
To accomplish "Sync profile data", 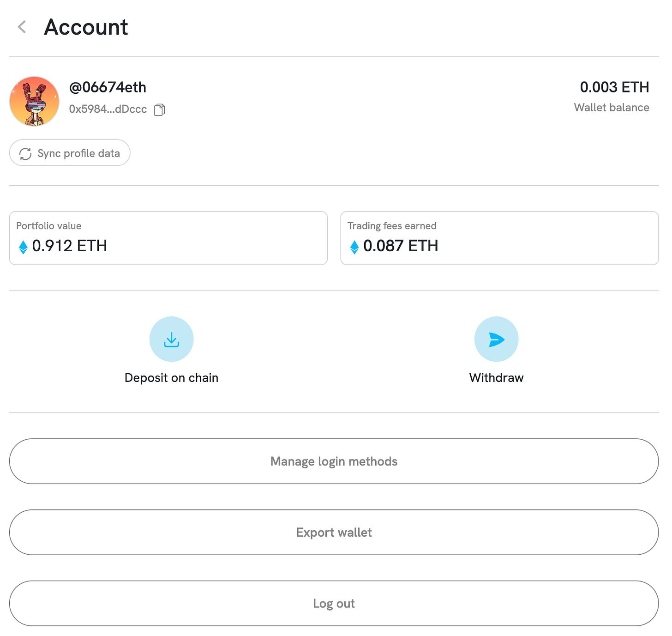I will pyautogui.click(x=70, y=153).
